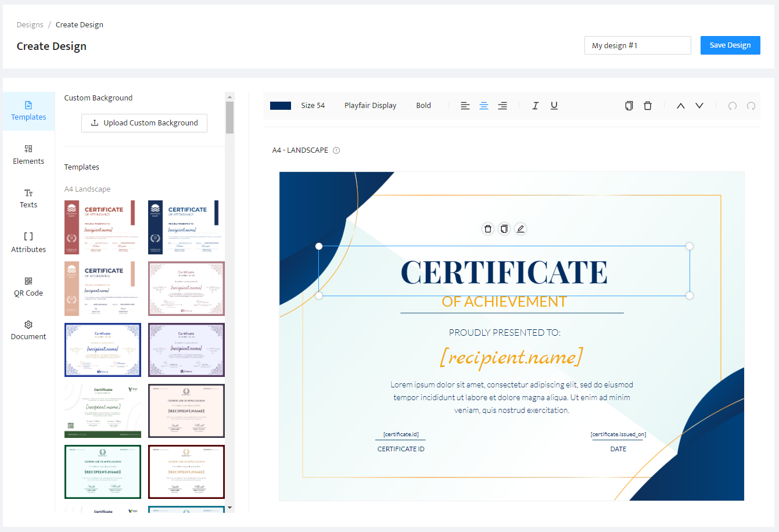The image size is (779, 532).
Task: Select the [certificate.id] attribute on canvas
Action: [x=401, y=434]
